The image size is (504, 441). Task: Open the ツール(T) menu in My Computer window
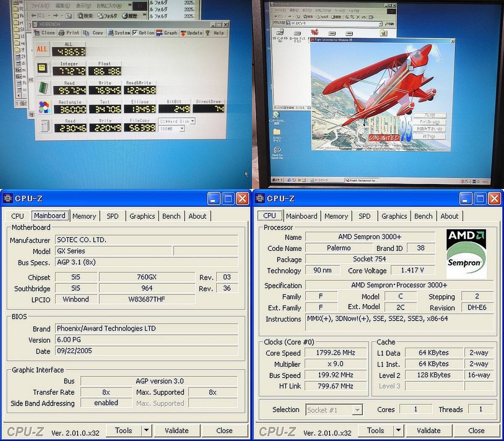[339, 10]
